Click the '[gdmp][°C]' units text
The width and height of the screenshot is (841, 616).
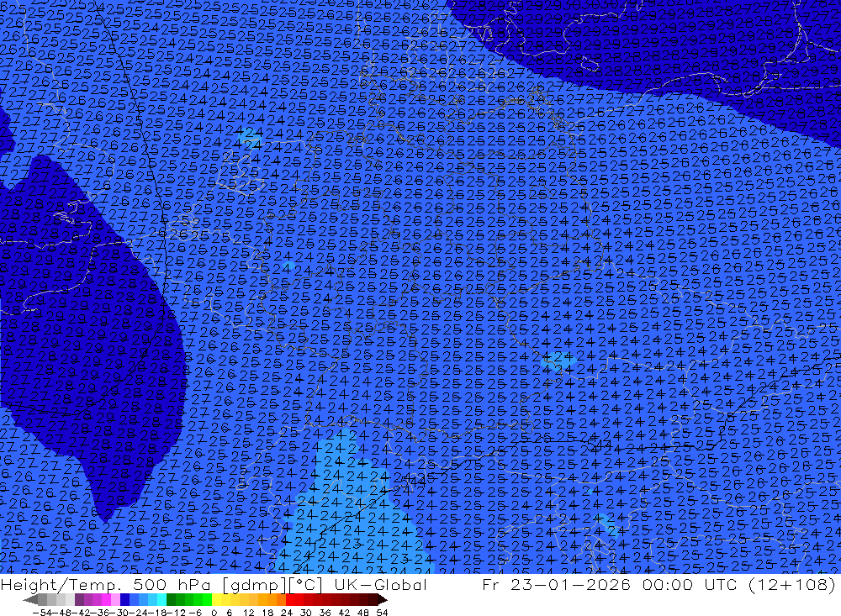(272, 585)
